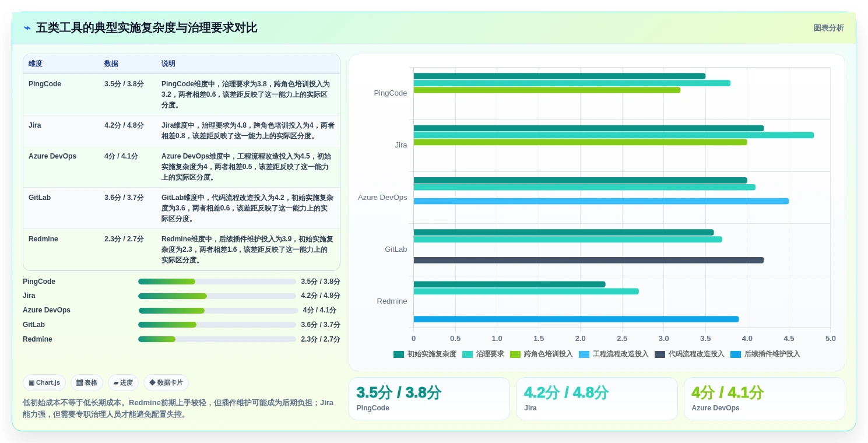Click the Jira progress bar
868x443 pixels.
click(217, 296)
